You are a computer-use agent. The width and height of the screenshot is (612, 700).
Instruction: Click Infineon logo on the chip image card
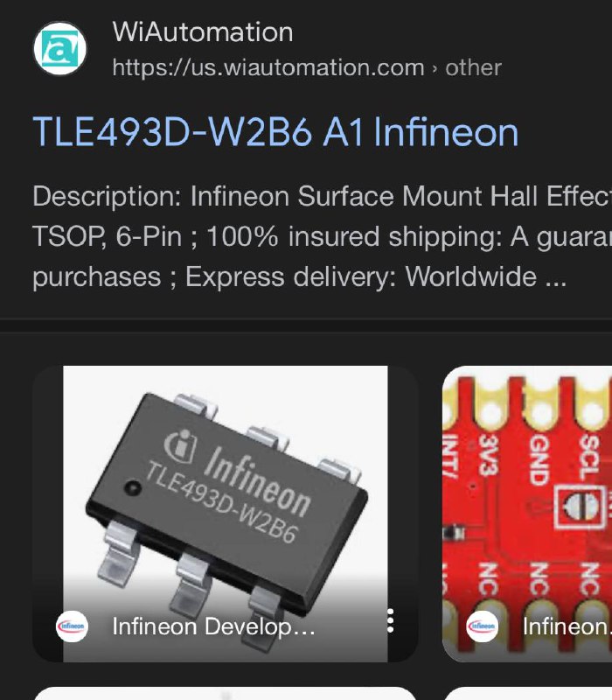72,626
